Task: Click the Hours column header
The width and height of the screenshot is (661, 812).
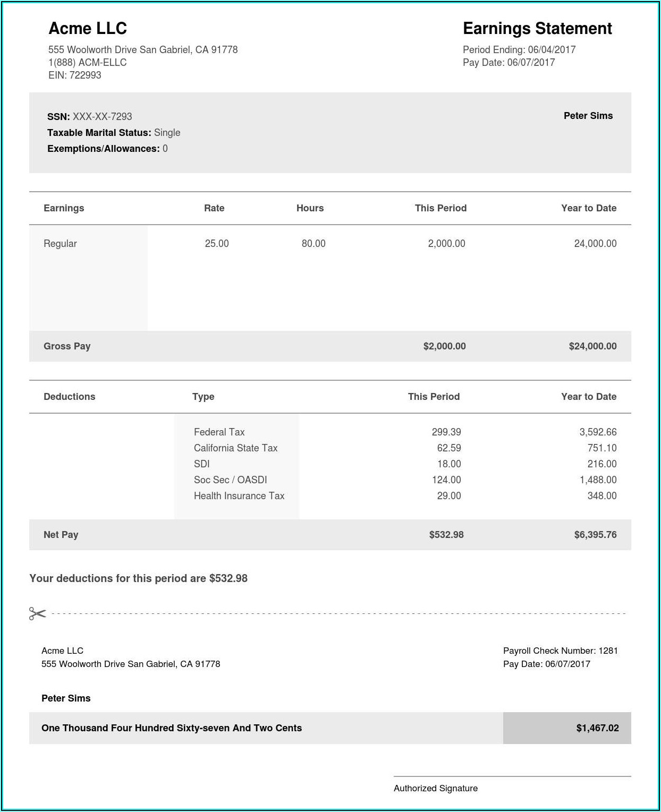Action: tap(310, 208)
